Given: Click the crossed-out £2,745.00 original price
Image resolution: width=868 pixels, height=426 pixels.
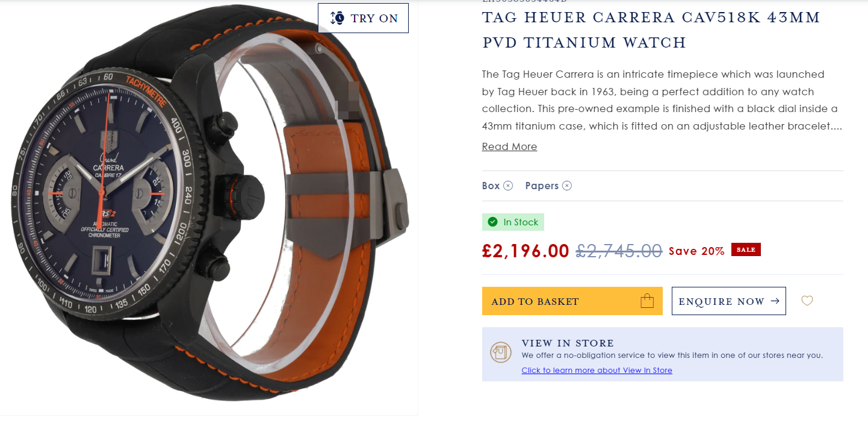Looking at the screenshot, I should pyautogui.click(x=619, y=251).
